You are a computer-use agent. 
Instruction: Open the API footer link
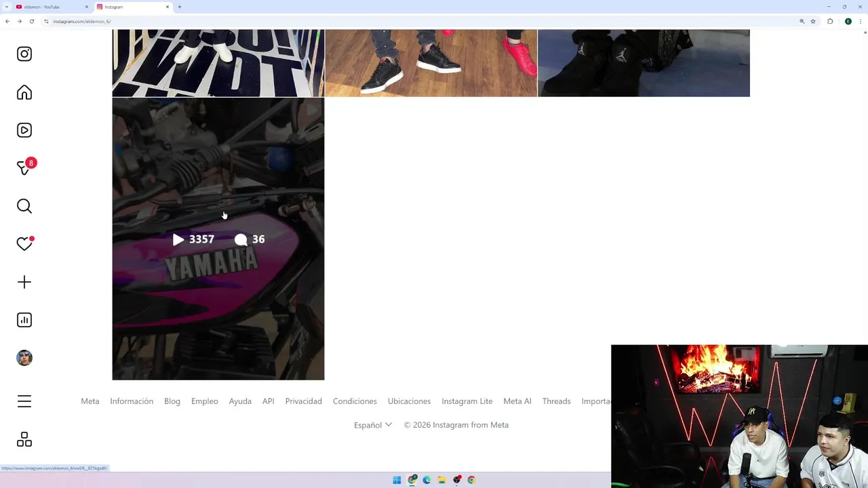click(269, 401)
